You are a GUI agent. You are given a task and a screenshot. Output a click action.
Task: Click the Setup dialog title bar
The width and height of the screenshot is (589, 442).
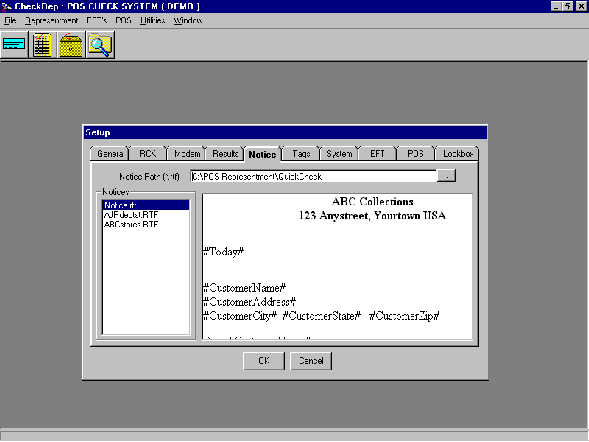[x=285, y=132]
